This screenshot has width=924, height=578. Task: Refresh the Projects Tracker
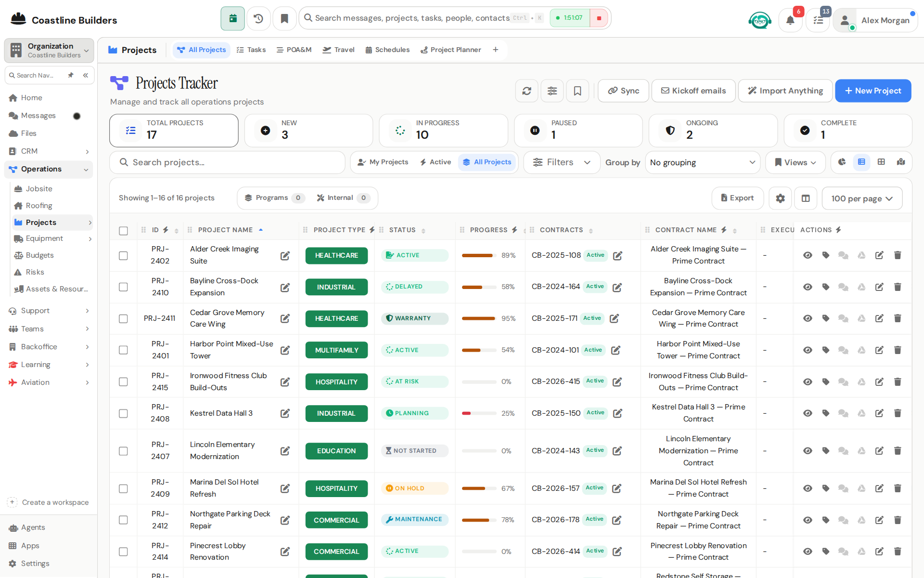(x=526, y=91)
